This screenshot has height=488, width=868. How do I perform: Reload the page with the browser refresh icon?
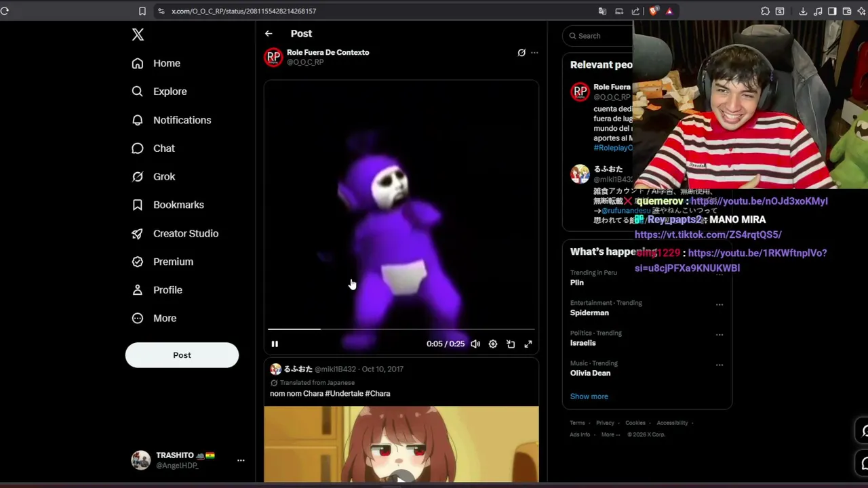click(x=5, y=11)
